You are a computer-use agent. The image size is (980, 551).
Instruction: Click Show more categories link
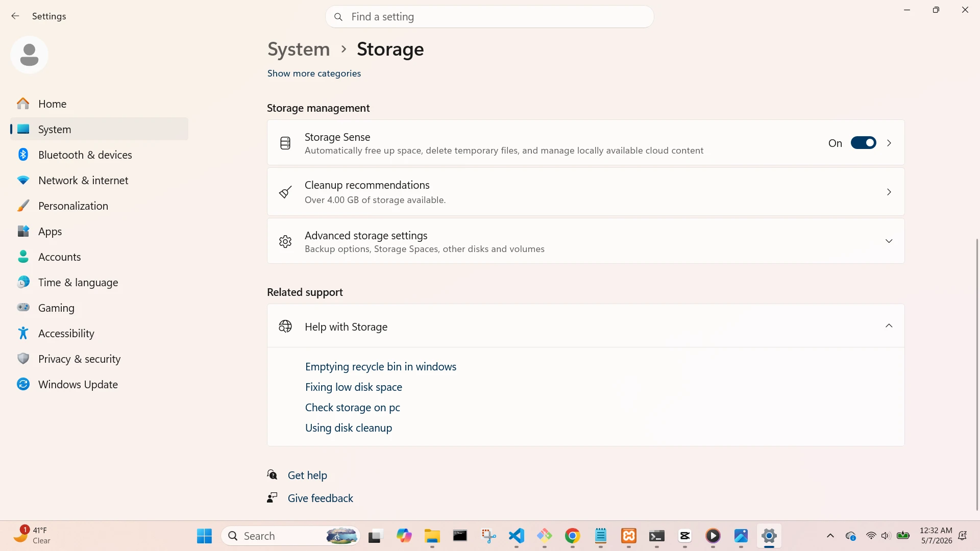[314, 73]
